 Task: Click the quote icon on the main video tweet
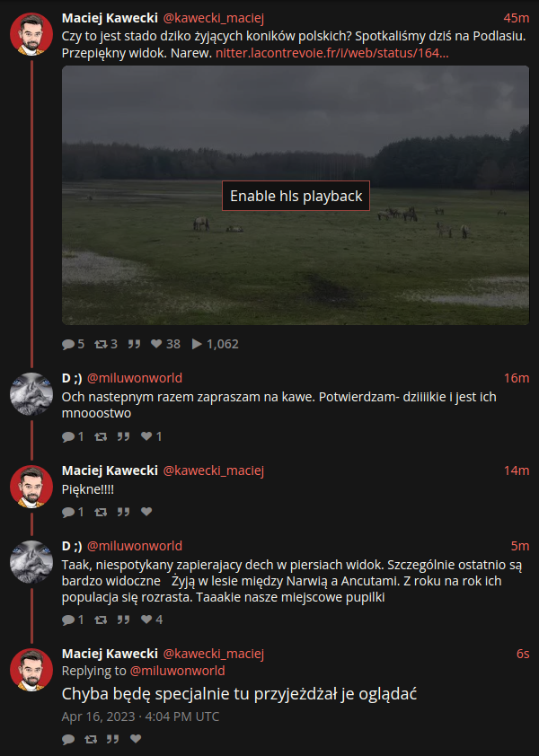[x=134, y=344]
